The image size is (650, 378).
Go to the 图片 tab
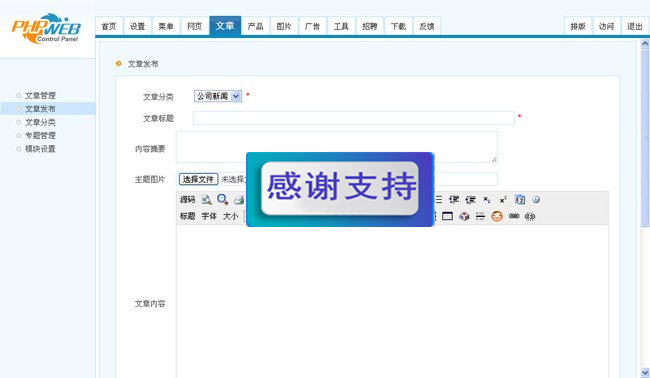(x=284, y=27)
